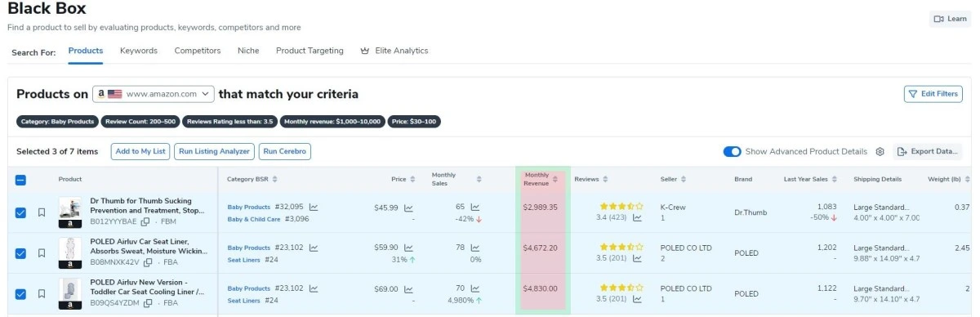980x317 pixels.
Task: Copy ASIN B09QS4YZDM
Action: (148, 303)
